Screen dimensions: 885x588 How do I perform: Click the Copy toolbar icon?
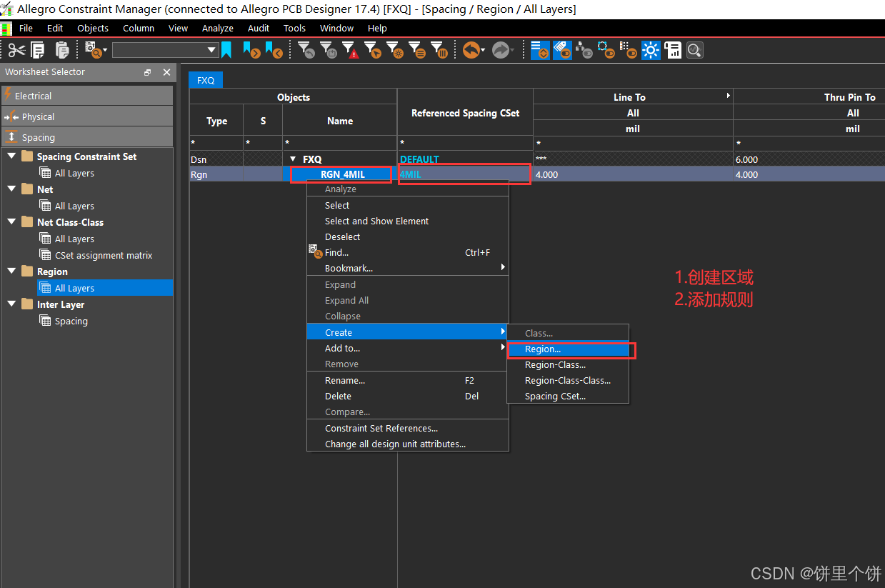38,50
